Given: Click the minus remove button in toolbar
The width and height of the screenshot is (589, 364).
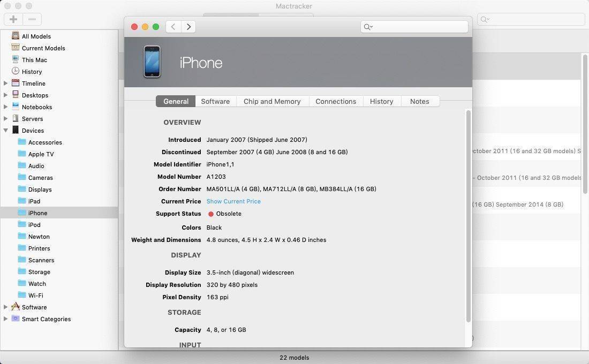Looking at the screenshot, I should 32,19.
